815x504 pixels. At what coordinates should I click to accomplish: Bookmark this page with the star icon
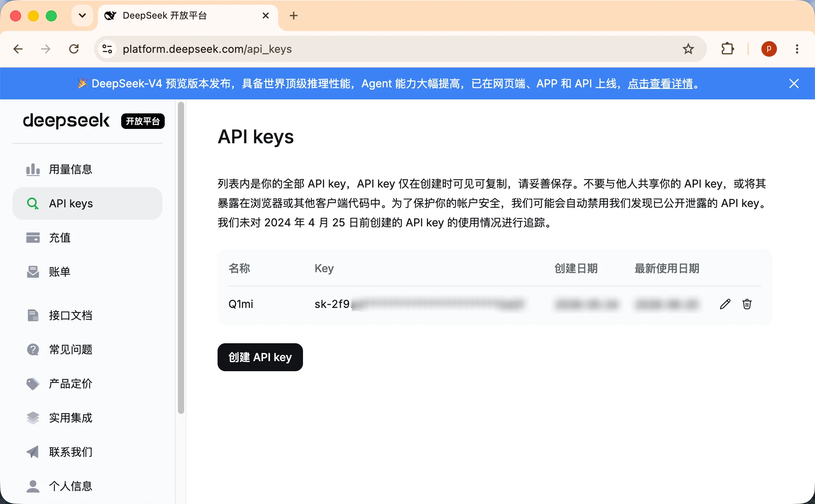[x=688, y=49]
